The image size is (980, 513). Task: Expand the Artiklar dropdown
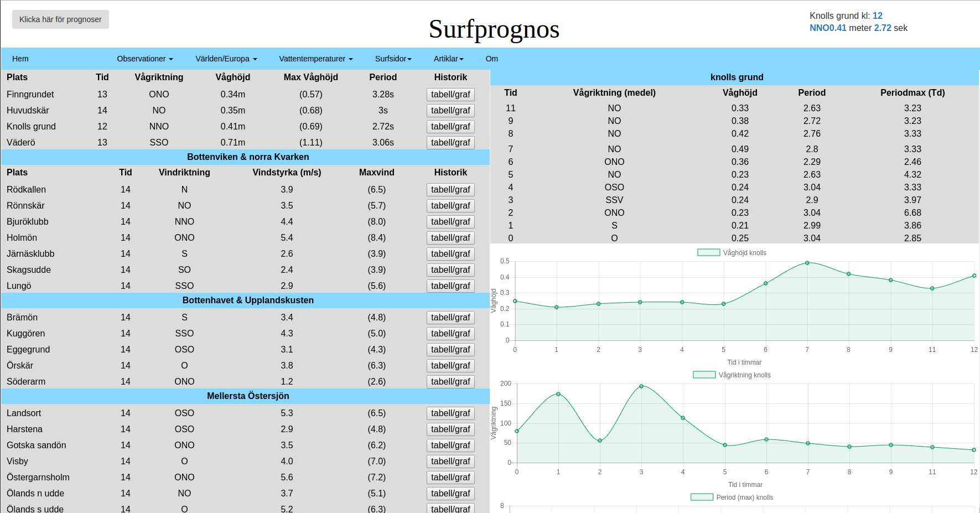pos(449,59)
